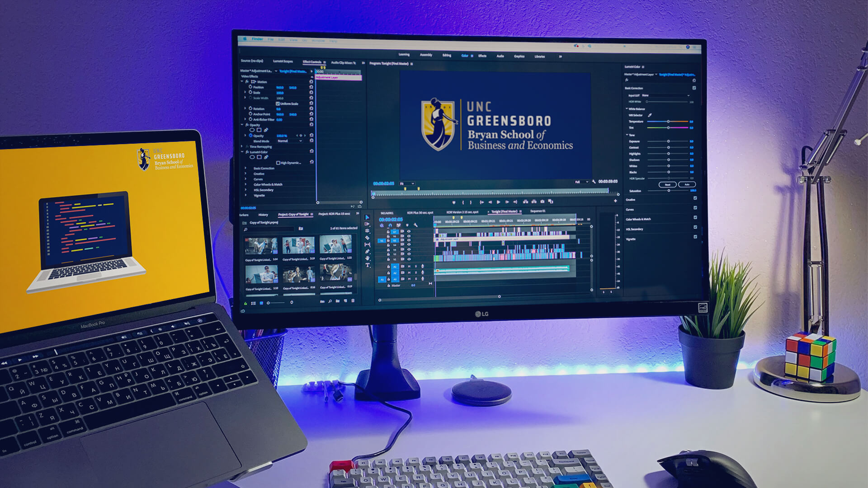Select the Hand tool
The image size is (868, 488).
pos(367,258)
